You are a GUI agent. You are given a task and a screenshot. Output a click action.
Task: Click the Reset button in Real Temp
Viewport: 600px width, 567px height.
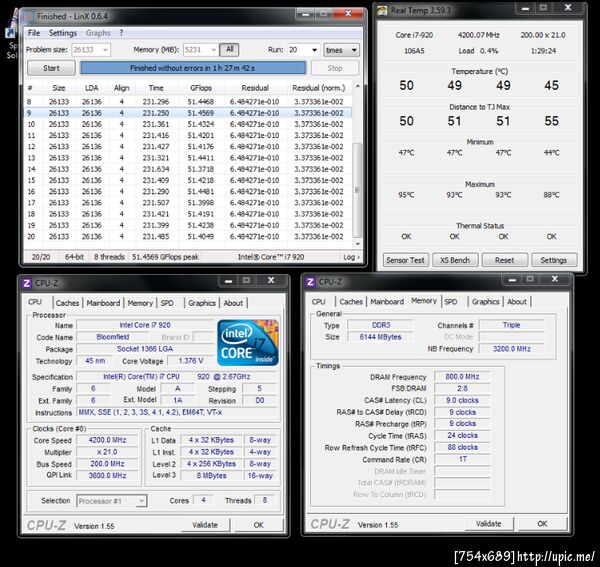tap(504, 260)
